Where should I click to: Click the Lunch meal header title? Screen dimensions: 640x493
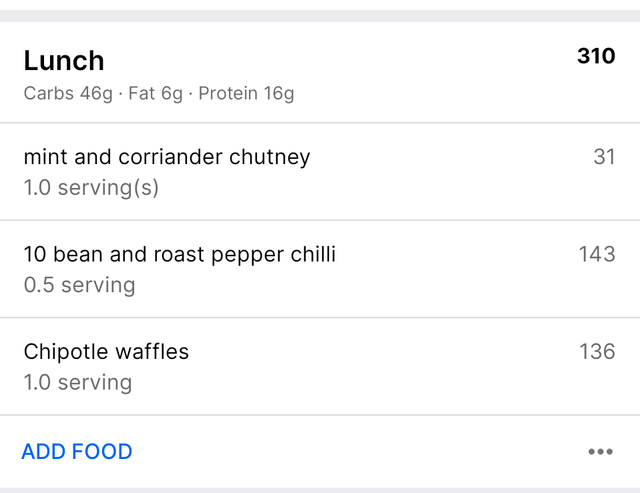tap(64, 60)
